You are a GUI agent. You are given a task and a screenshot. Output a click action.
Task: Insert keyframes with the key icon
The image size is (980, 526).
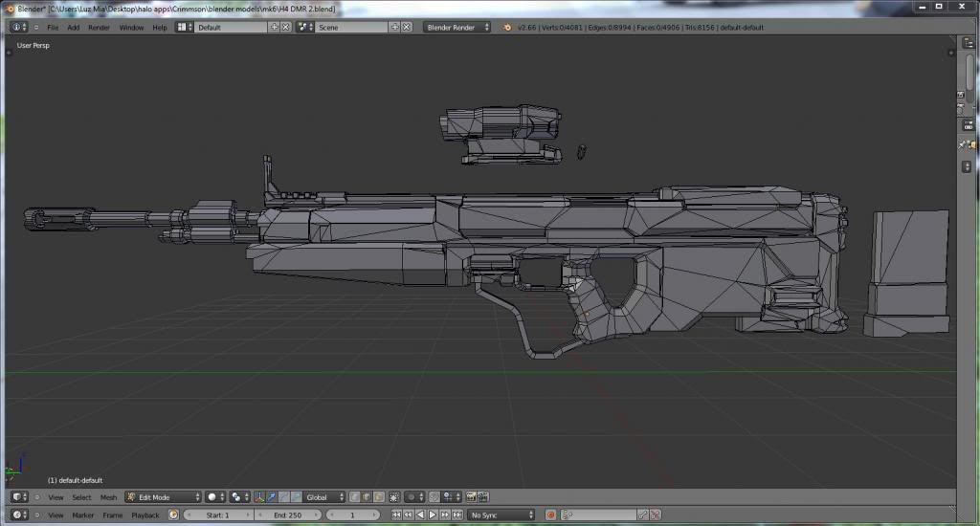(x=643, y=515)
